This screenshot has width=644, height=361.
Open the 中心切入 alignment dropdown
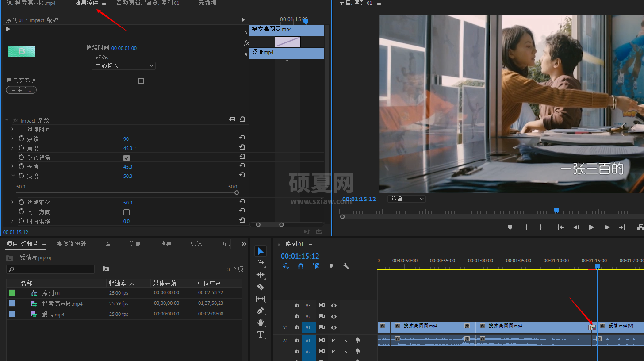tap(123, 65)
